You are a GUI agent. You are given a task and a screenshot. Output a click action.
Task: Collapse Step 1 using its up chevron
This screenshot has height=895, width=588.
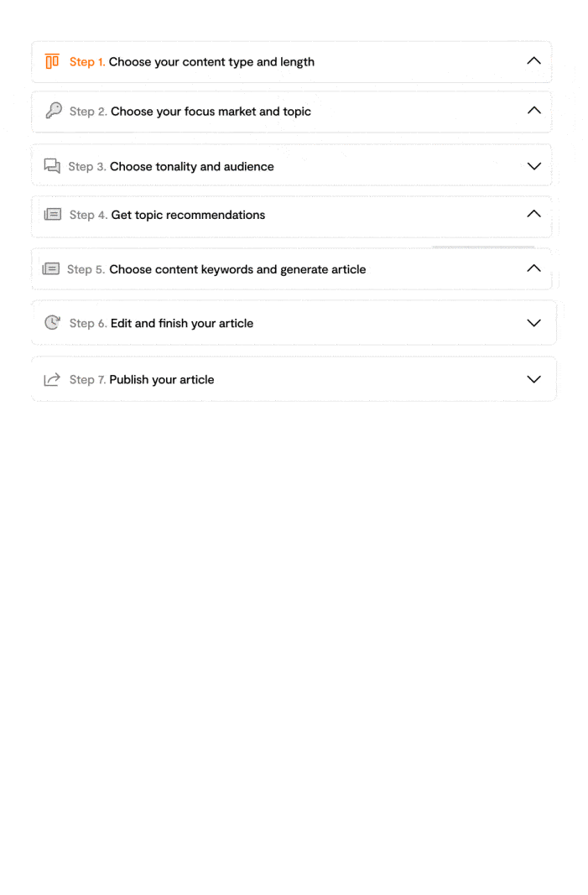[x=533, y=60]
